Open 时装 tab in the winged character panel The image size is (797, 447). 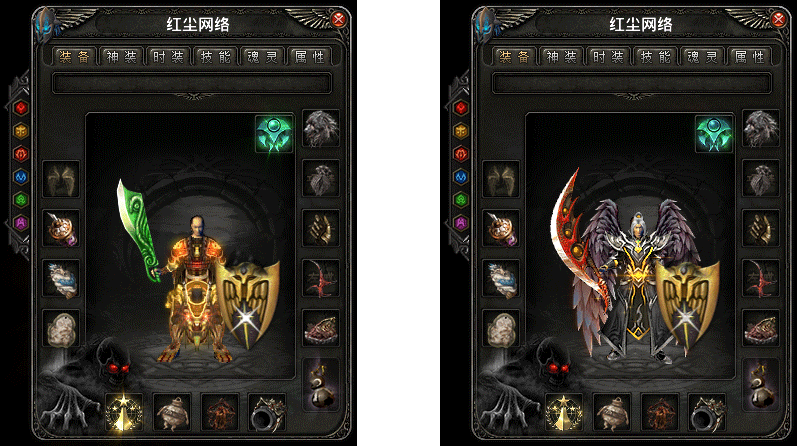608,57
